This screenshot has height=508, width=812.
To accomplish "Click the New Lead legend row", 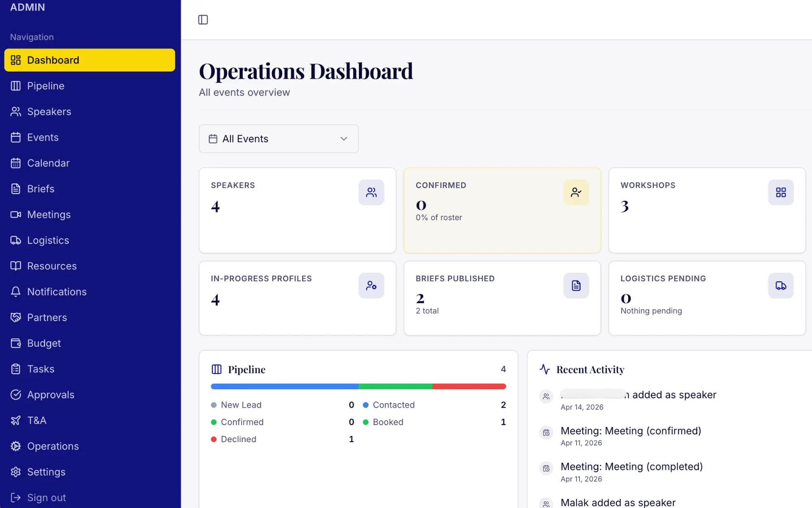I will [283, 405].
